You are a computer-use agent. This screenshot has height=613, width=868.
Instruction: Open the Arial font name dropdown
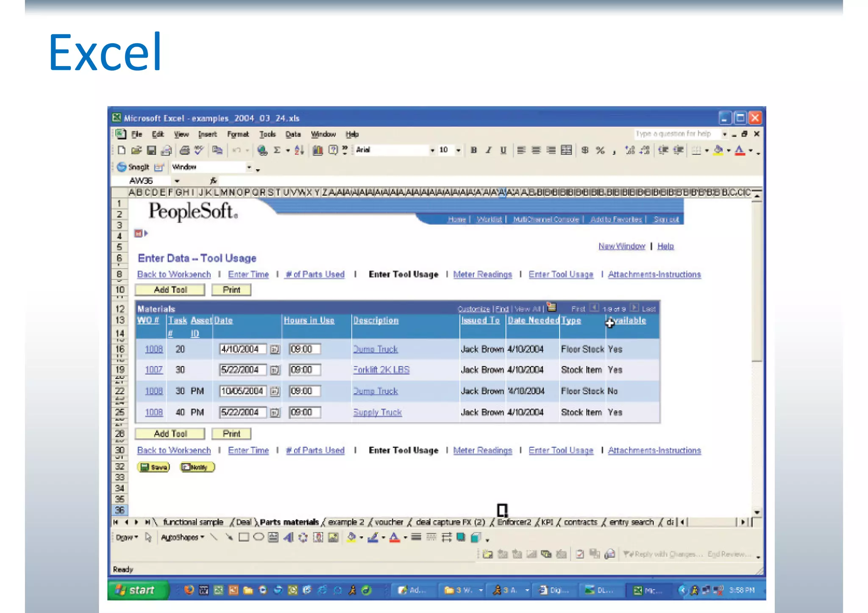pos(432,150)
